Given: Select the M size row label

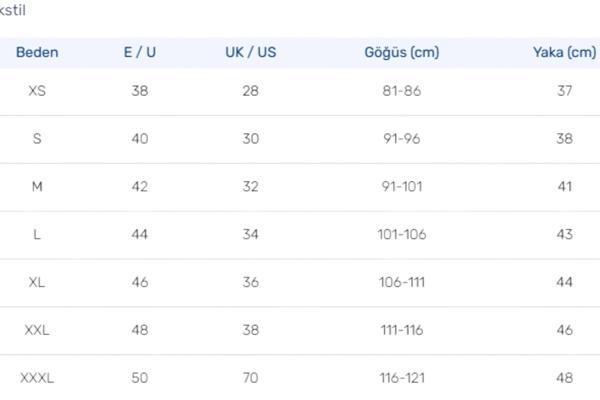Looking at the screenshot, I should 37,186.
